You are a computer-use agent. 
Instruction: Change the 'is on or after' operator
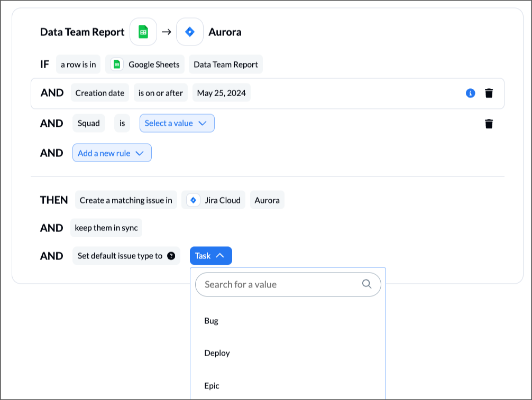tap(160, 92)
